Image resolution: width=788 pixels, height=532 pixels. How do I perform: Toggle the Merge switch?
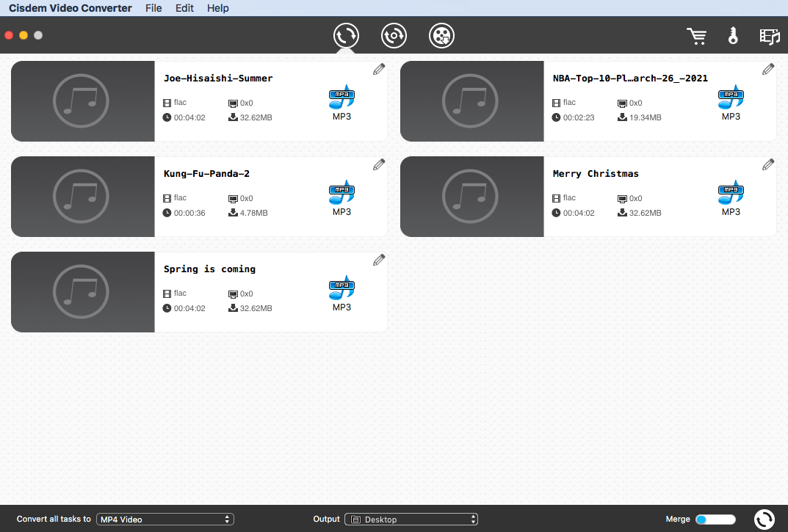point(715,520)
